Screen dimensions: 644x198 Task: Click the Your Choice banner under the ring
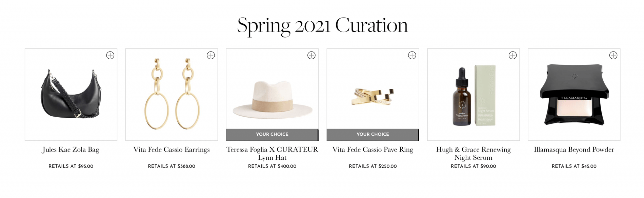click(x=373, y=135)
